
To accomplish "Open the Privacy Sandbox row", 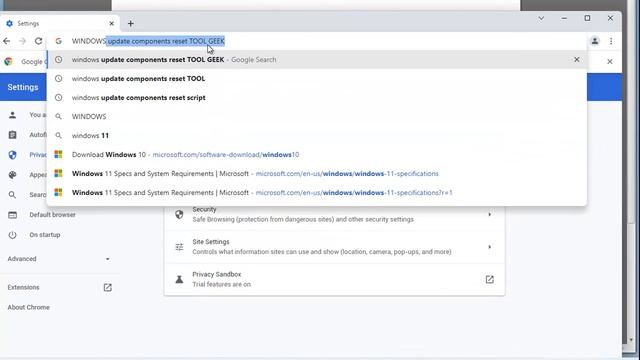I will (x=334, y=280).
